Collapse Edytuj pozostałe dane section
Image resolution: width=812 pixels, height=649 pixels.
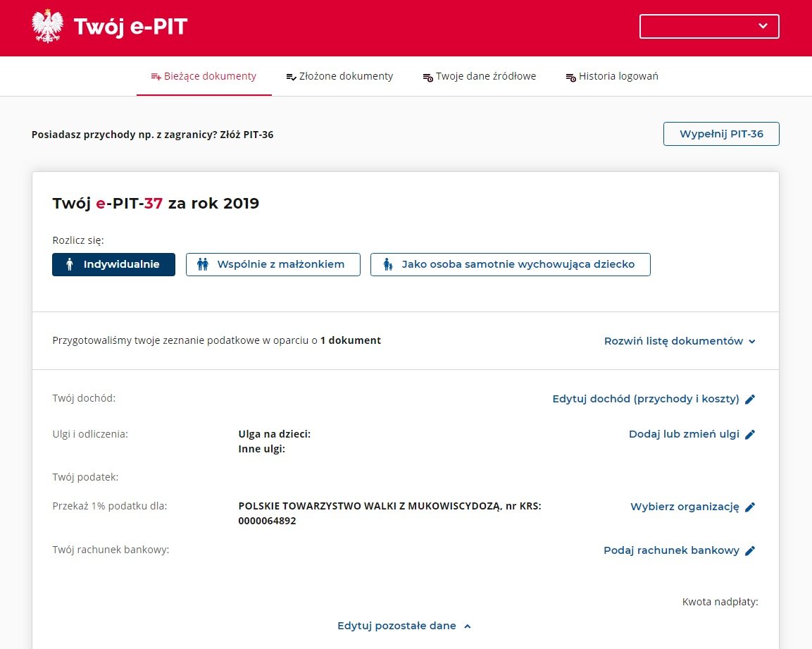click(404, 626)
